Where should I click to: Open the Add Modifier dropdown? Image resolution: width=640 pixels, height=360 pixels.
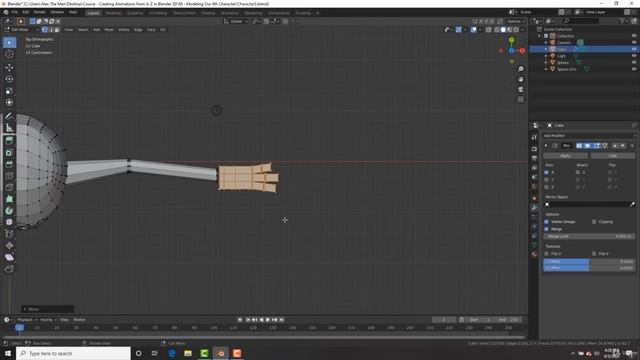pyautogui.click(x=589, y=136)
